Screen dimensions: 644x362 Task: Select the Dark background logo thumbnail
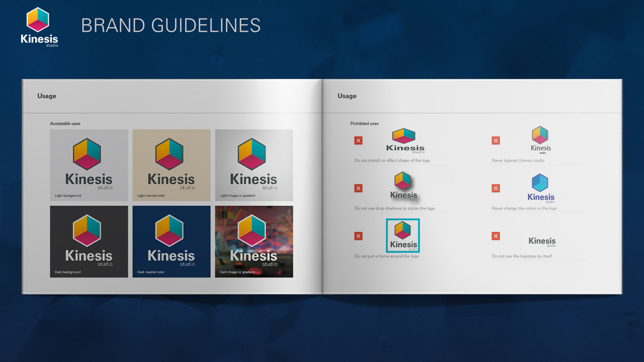(x=89, y=241)
